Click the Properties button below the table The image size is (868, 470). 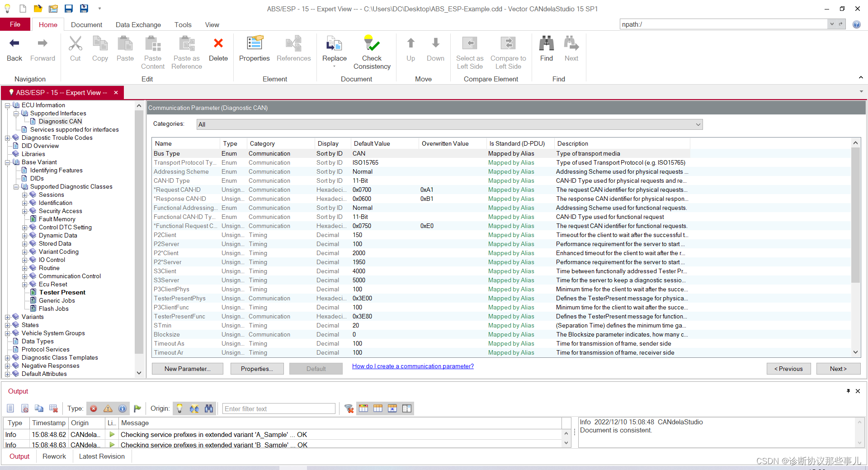pyautogui.click(x=257, y=369)
